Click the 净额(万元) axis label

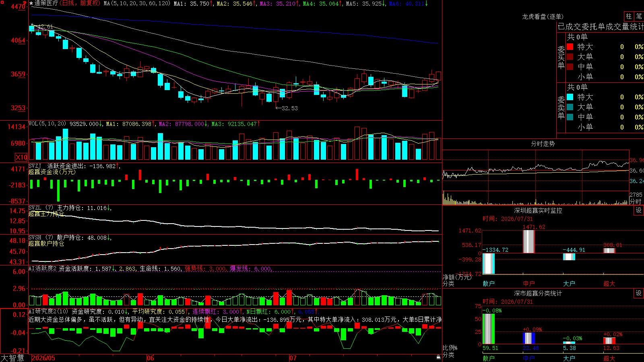click(457, 277)
